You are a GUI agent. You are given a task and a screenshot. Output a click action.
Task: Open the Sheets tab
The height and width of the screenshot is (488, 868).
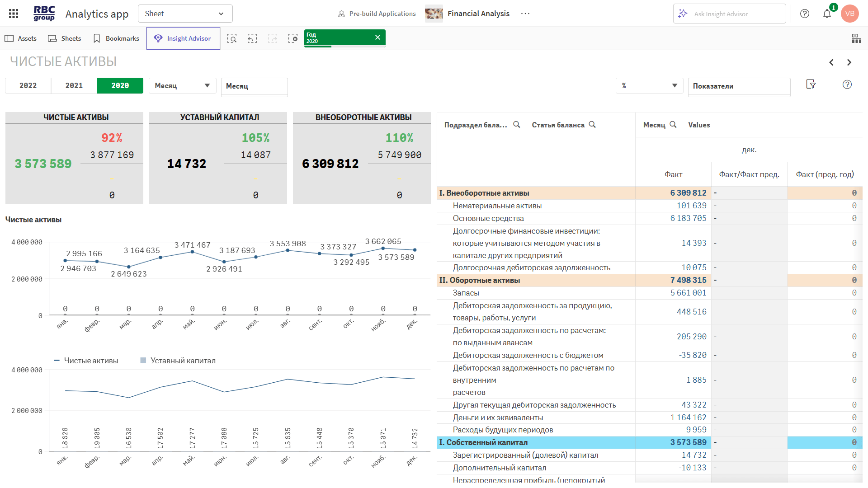(x=65, y=38)
